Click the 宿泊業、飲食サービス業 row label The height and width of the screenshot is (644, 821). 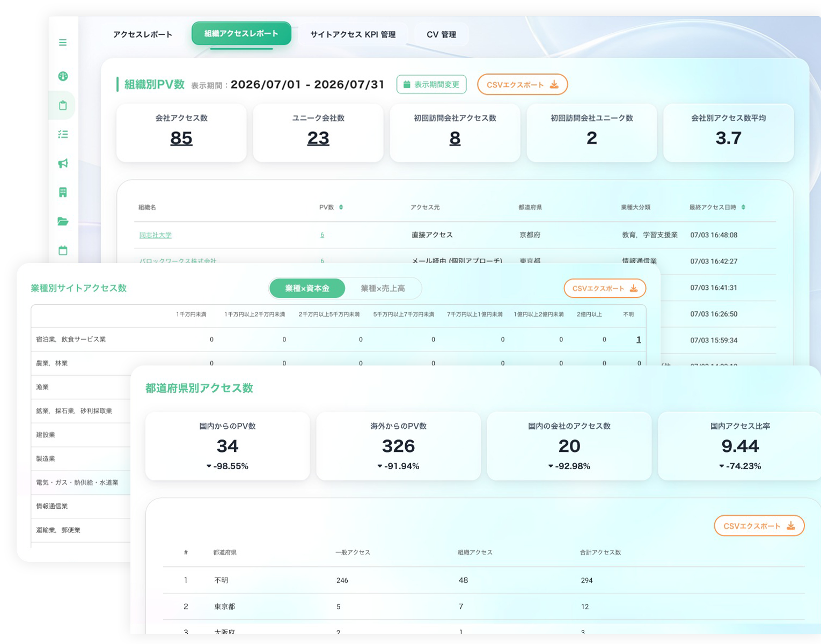pyautogui.click(x=71, y=339)
